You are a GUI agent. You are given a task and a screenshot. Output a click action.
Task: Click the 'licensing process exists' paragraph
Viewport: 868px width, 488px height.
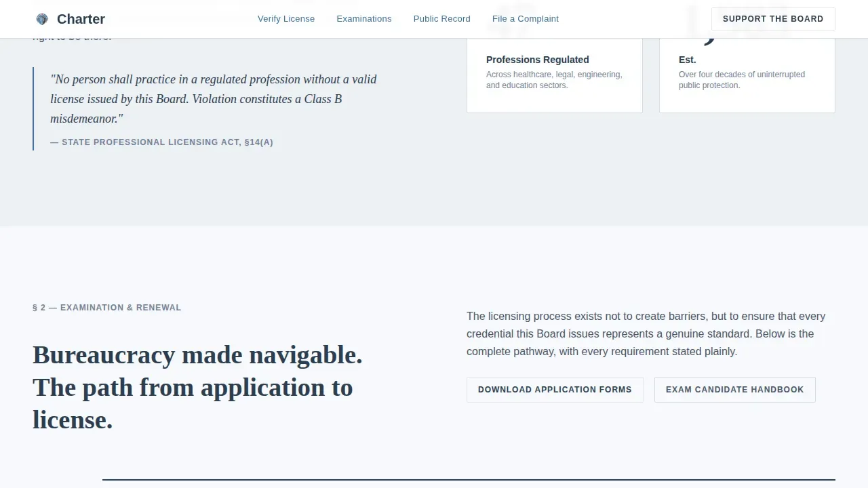646,333
